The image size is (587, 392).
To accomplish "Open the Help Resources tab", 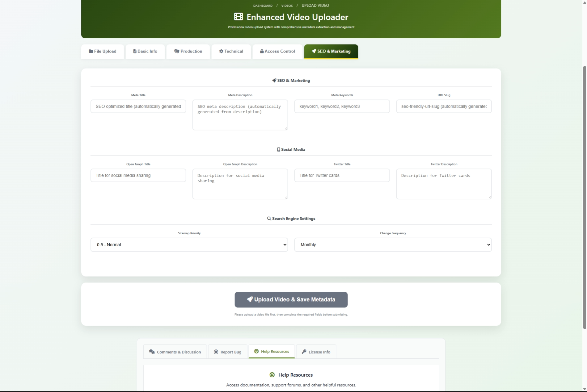I will coord(272,352).
